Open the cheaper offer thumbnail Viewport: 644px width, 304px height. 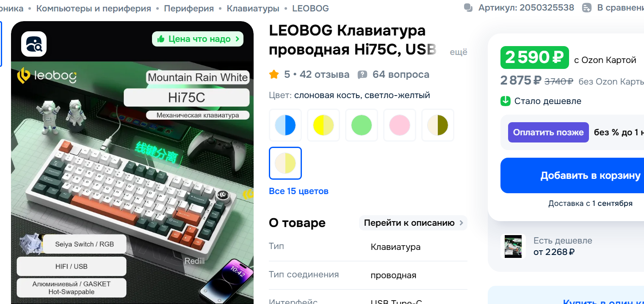[513, 246]
